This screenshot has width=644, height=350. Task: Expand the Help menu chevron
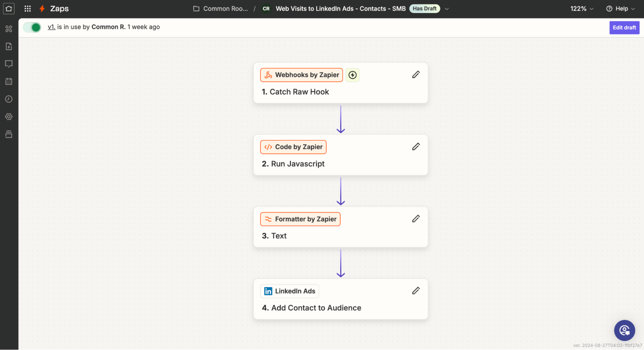pos(633,9)
